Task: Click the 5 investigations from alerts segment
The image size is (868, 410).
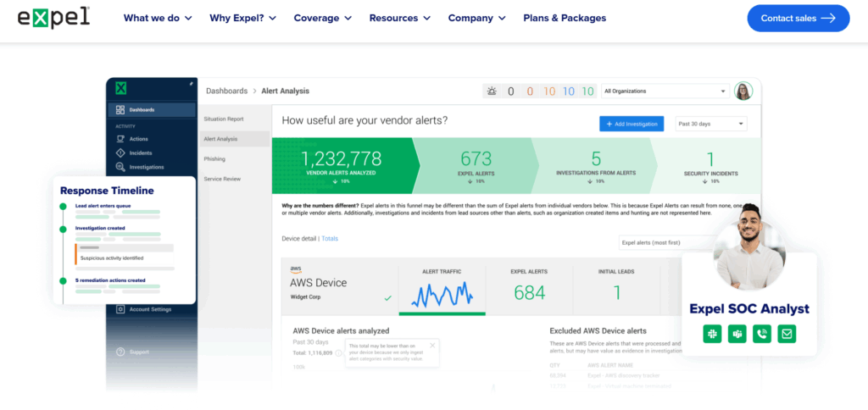Action: (x=596, y=165)
